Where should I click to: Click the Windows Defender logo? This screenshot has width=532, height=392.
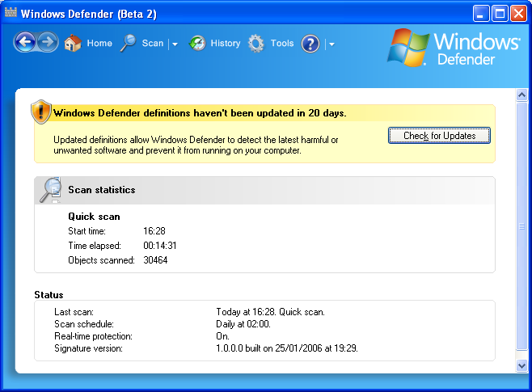pyautogui.click(x=454, y=48)
